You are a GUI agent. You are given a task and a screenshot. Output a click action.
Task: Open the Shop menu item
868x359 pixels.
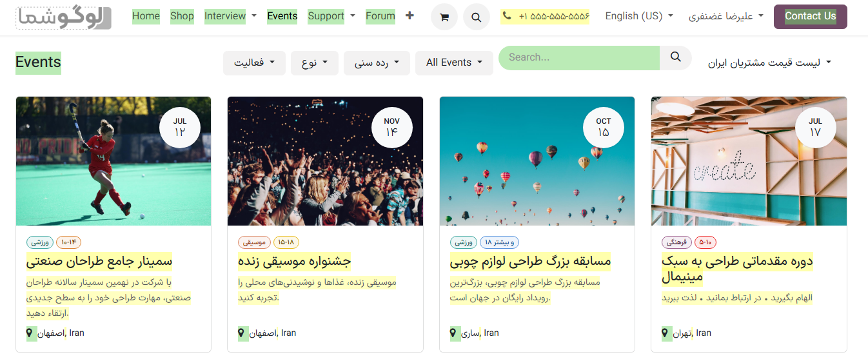click(182, 16)
